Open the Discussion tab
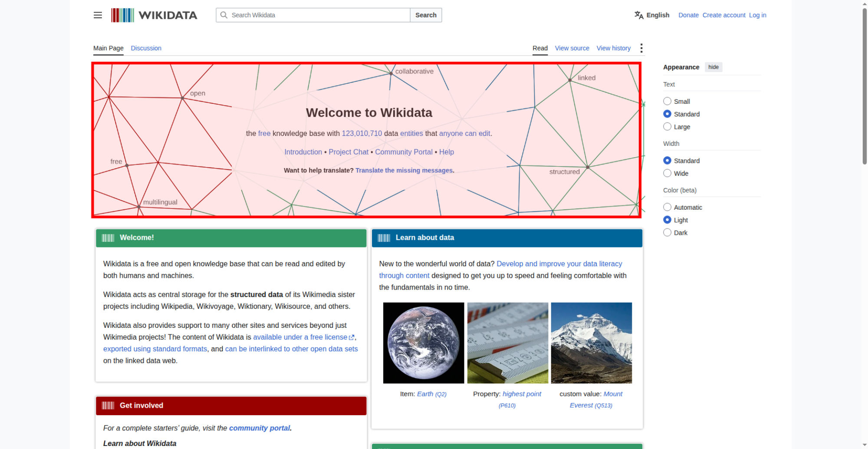This screenshot has width=868, height=449. [x=146, y=48]
